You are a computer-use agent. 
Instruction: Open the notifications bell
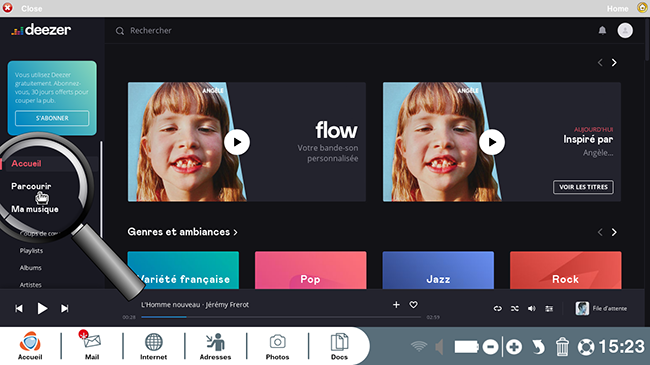pyautogui.click(x=602, y=30)
